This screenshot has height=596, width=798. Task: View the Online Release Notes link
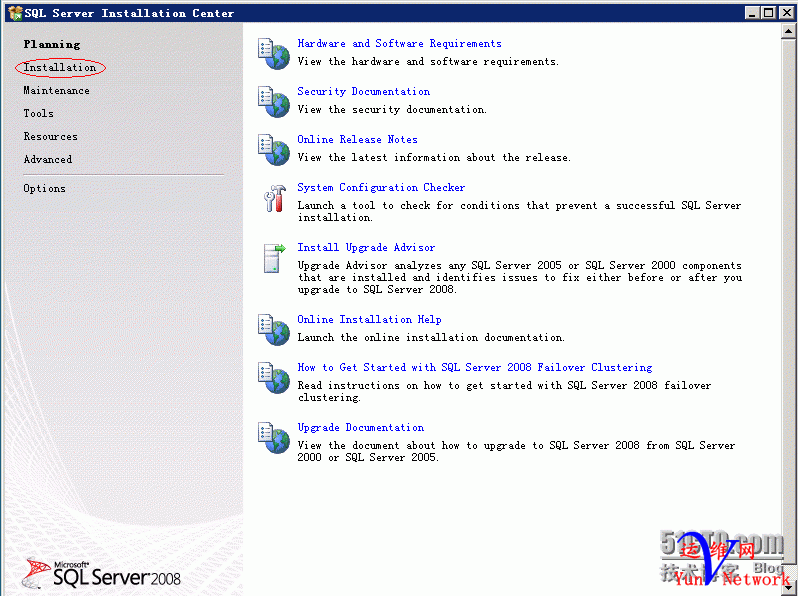[357, 139]
